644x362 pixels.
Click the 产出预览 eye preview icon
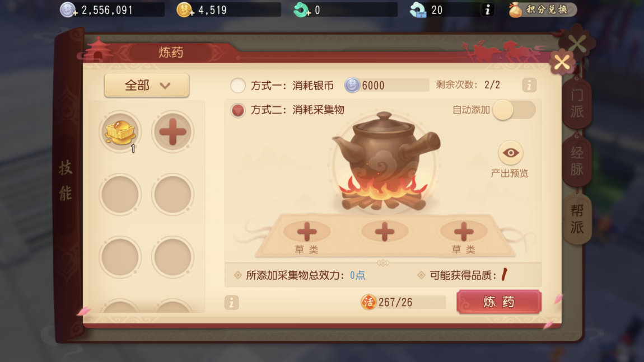[x=511, y=153]
